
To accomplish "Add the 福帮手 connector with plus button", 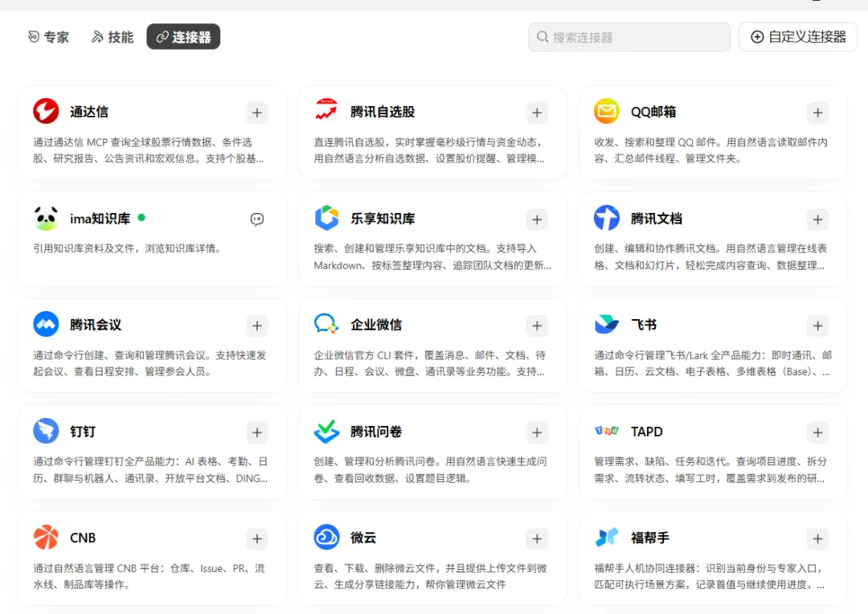I will [x=817, y=538].
